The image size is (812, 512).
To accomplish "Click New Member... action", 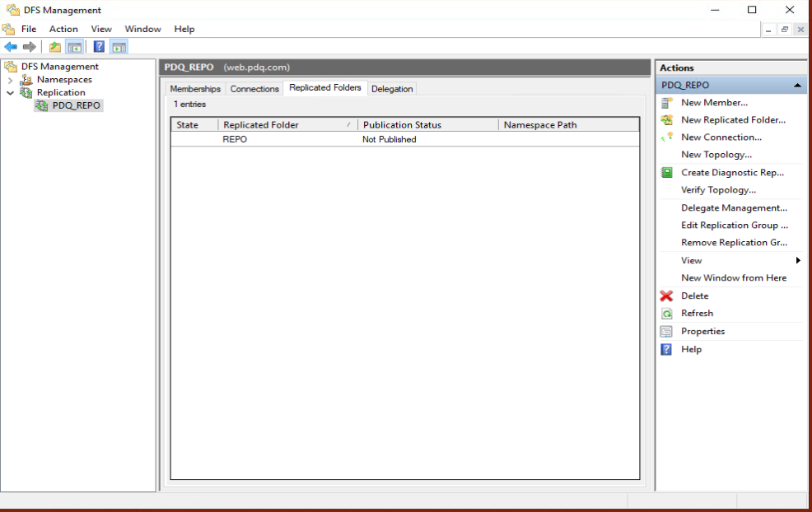I will (714, 103).
